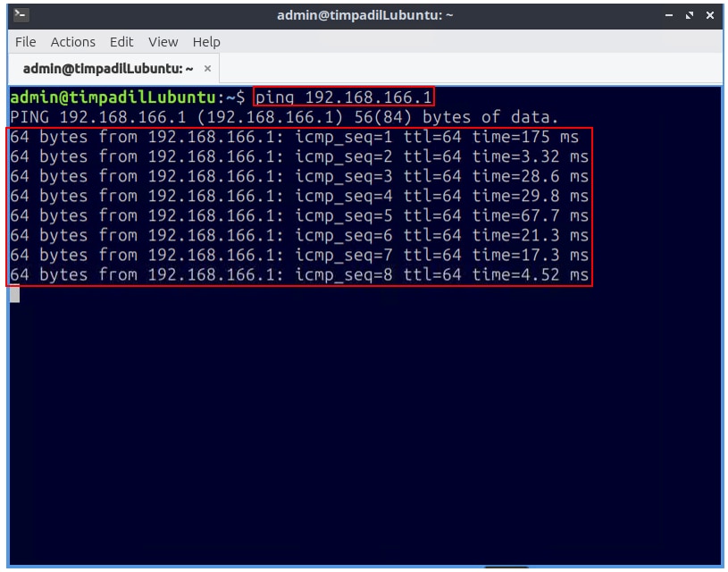
Task: Open the Help menu
Action: (206, 42)
